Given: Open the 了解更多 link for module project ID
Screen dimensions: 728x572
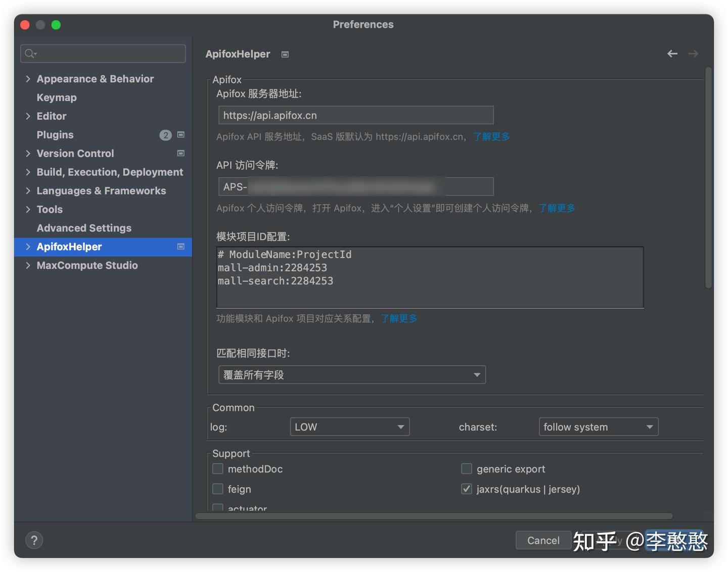Looking at the screenshot, I should pyautogui.click(x=399, y=318).
